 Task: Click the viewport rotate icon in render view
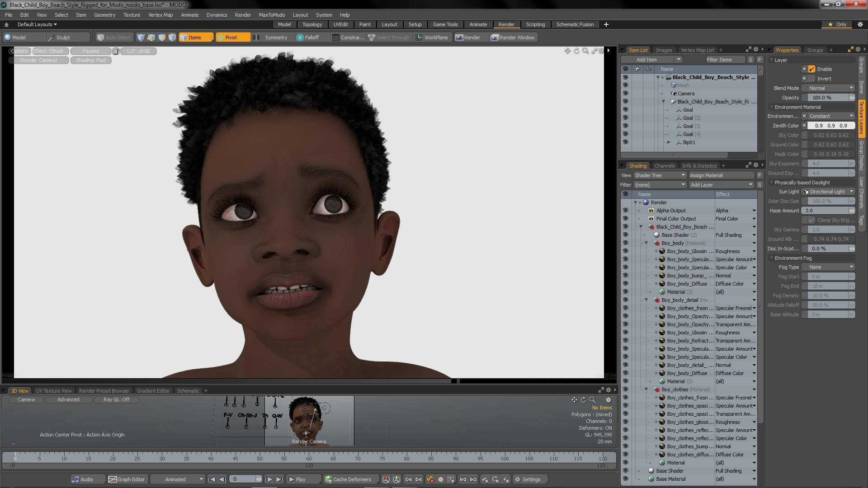pos(576,51)
